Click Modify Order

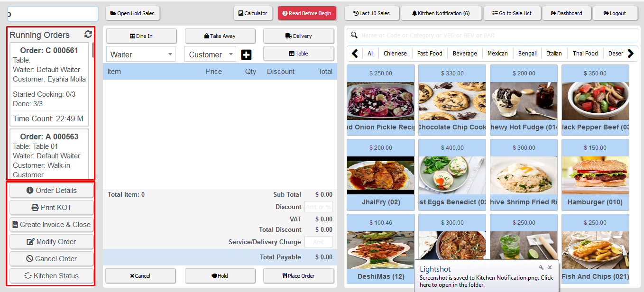tap(52, 242)
